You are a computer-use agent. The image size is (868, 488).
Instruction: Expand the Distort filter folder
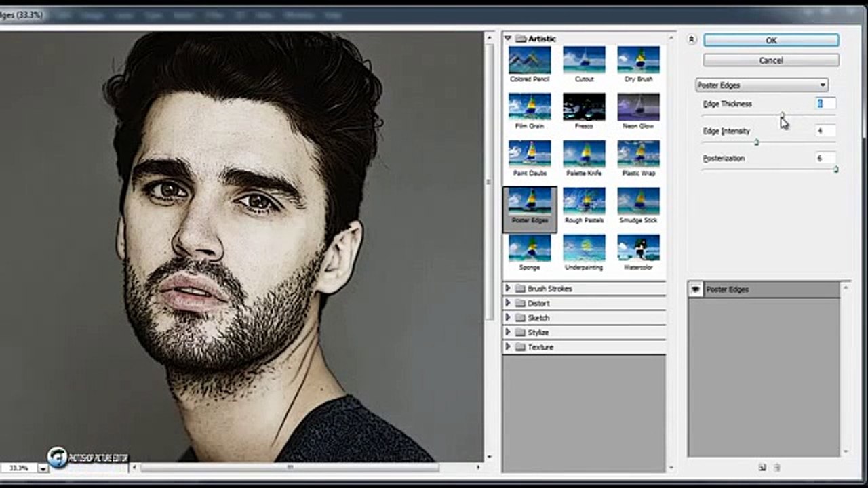point(508,303)
